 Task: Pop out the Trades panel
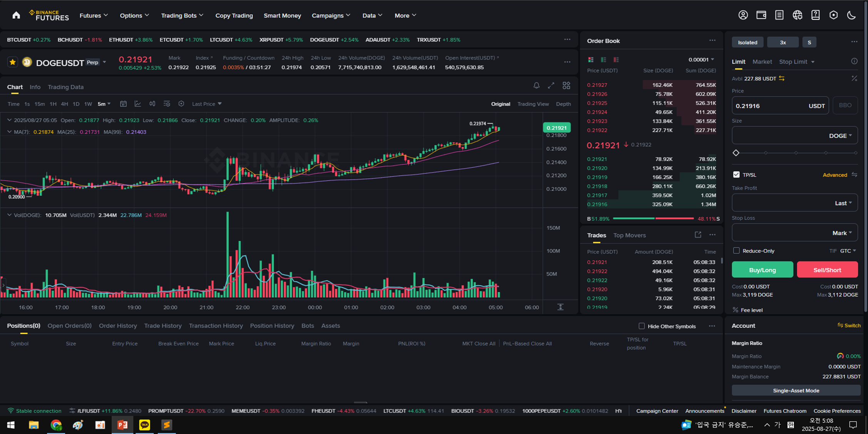[x=698, y=235]
